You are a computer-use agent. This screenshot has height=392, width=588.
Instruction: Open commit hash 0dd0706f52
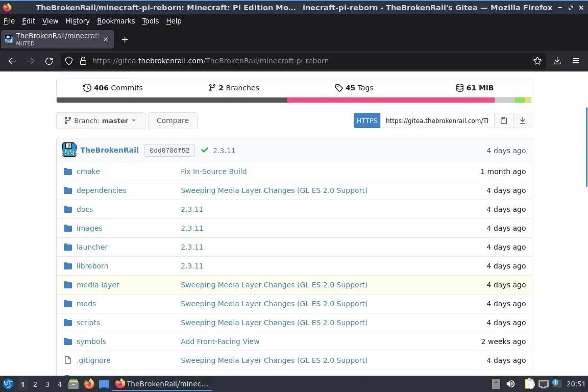tap(169, 150)
